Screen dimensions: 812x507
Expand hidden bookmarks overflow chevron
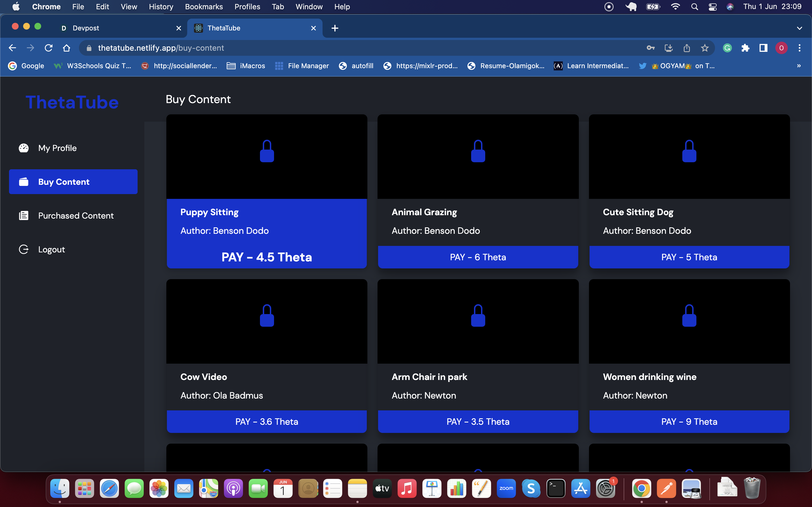[x=799, y=66]
